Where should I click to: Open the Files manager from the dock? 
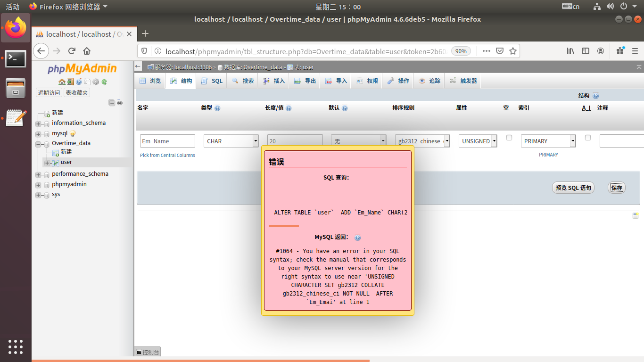(x=16, y=88)
